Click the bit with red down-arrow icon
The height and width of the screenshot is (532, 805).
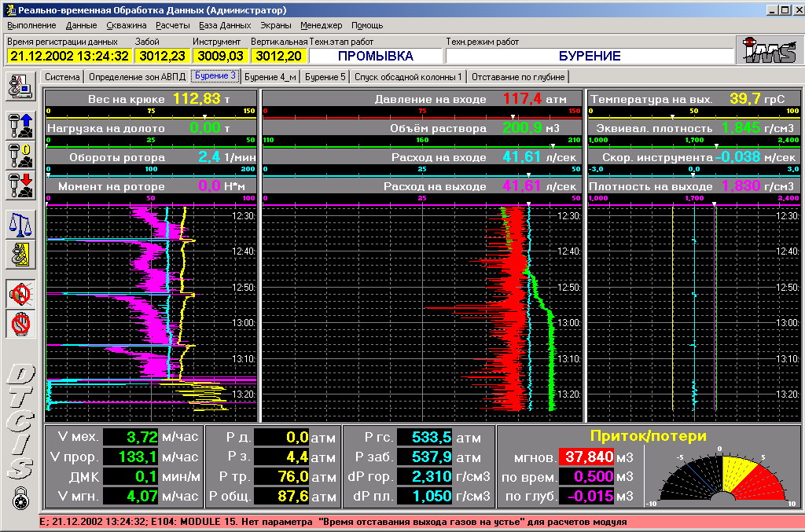pos(19,185)
